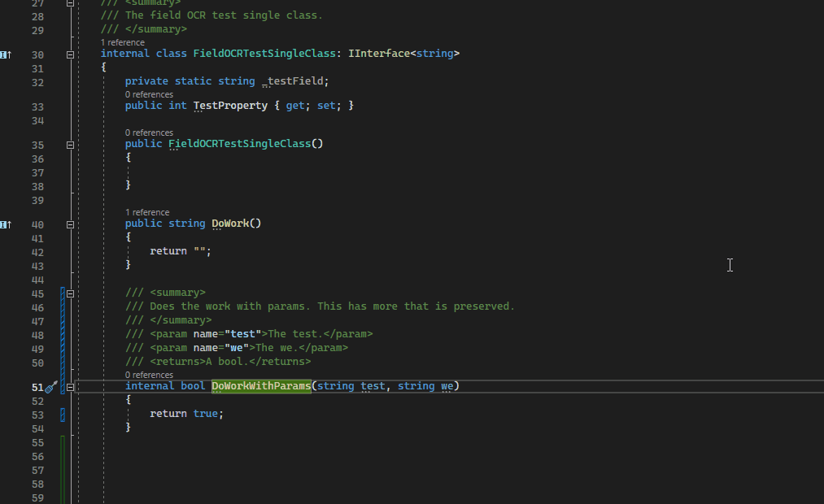The image size is (824, 504).
Task: Open '1 reference' CodeLens above DoWork
Action: click(x=147, y=212)
